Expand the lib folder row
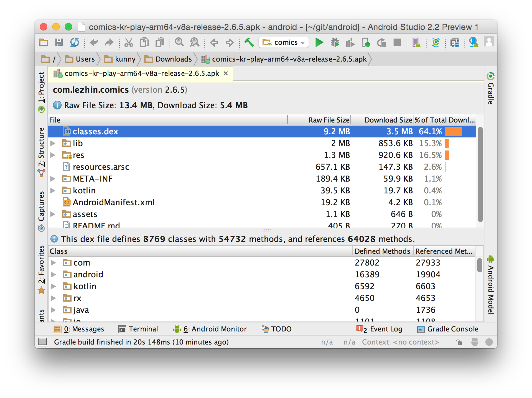 (53, 143)
